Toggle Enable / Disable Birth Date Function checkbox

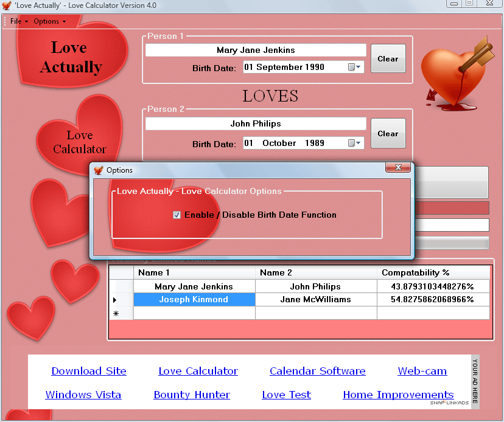click(177, 215)
